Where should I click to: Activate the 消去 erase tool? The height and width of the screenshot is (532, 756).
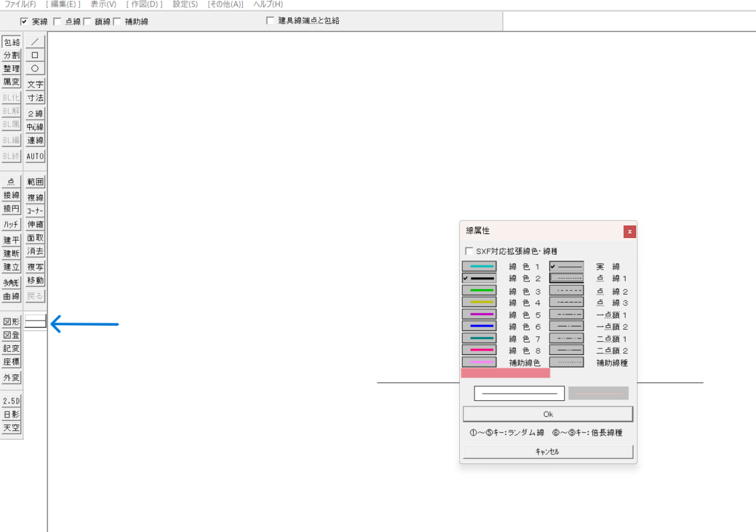pyautogui.click(x=35, y=251)
